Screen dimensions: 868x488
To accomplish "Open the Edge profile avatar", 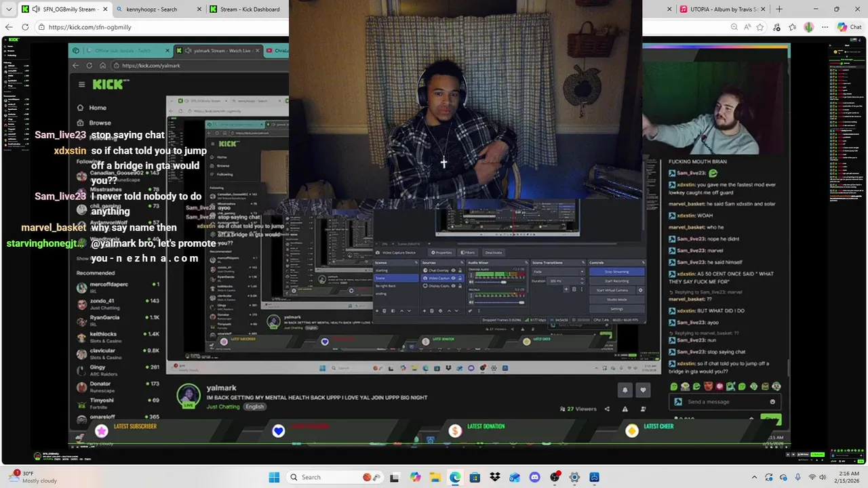I will 808,27.
